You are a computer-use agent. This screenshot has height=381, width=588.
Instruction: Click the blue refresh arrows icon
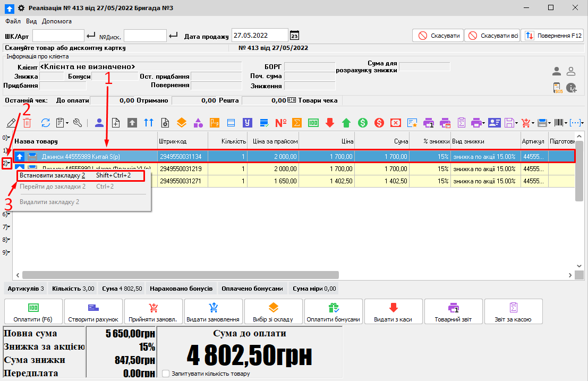click(x=46, y=123)
